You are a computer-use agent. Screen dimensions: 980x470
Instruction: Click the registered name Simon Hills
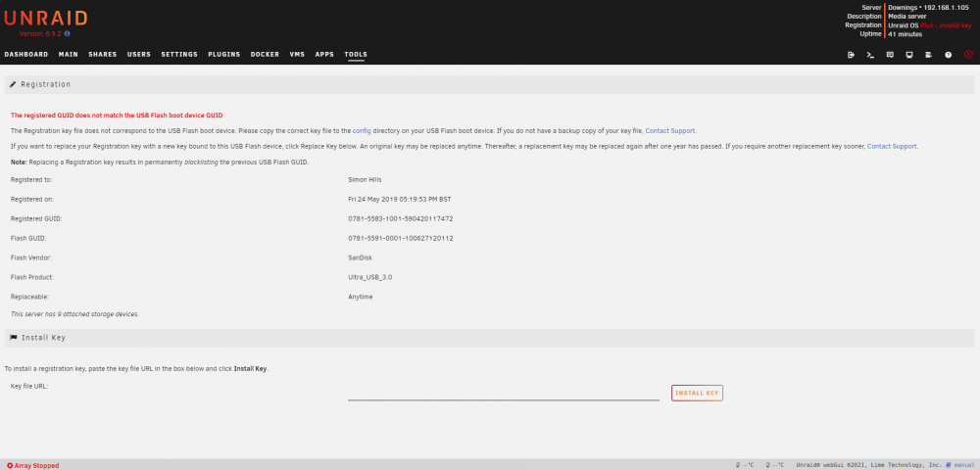365,180
